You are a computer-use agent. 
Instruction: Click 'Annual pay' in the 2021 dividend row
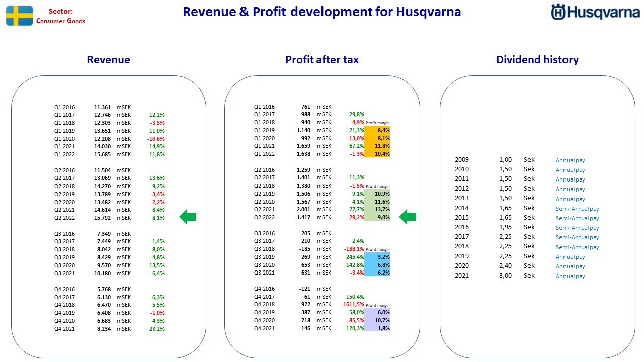(571, 276)
